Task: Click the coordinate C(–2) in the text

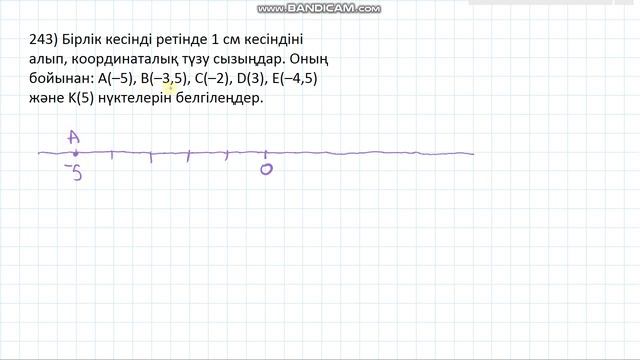Action: [x=212, y=78]
